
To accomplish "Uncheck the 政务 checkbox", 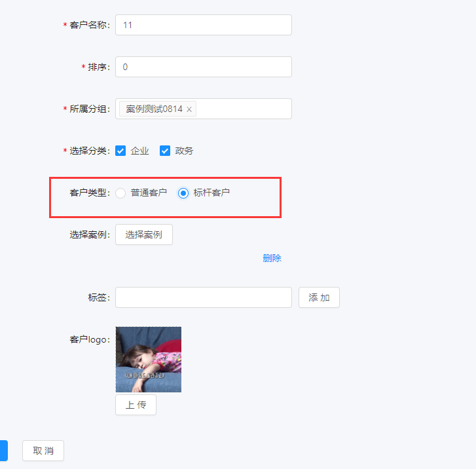I will click(x=165, y=151).
